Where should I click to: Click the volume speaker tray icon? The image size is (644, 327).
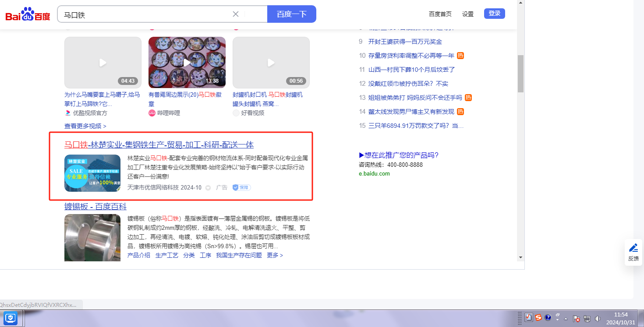pyautogui.click(x=598, y=319)
